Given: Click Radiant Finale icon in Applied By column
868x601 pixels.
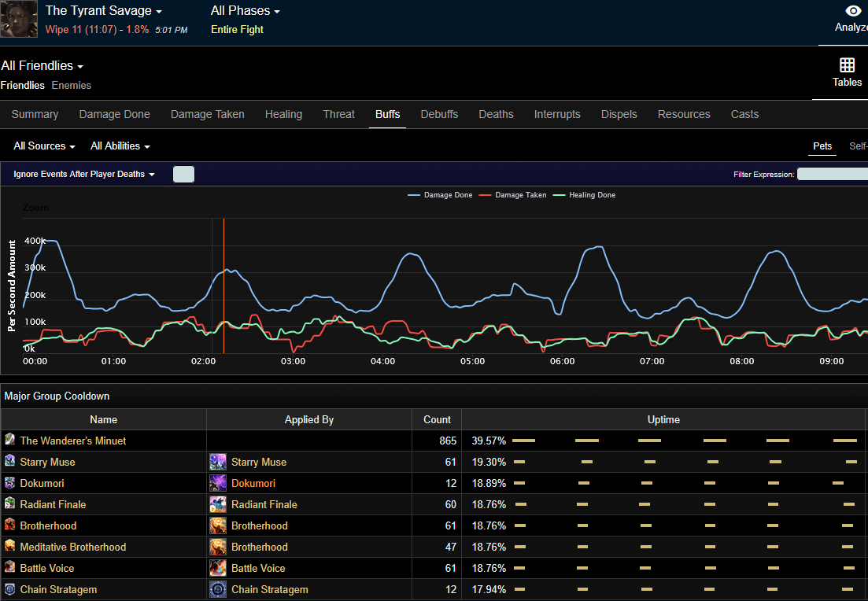Looking at the screenshot, I should (218, 505).
